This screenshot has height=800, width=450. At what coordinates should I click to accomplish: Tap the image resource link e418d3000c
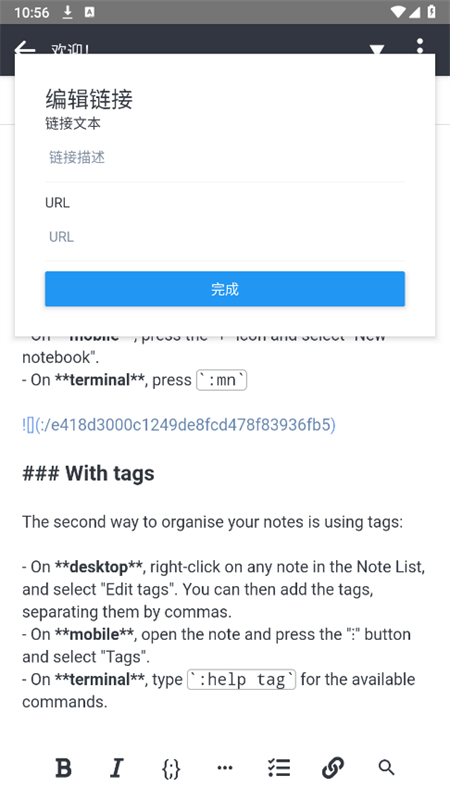click(x=179, y=424)
